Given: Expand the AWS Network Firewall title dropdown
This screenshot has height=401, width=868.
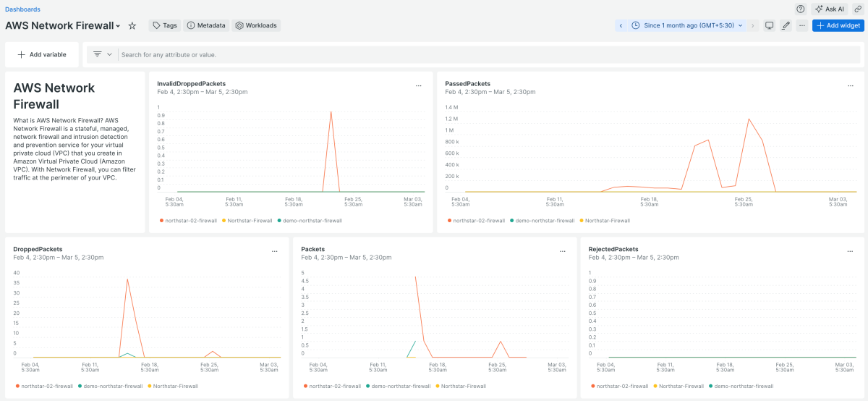Looking at the screenshot, I should (118, 26).
